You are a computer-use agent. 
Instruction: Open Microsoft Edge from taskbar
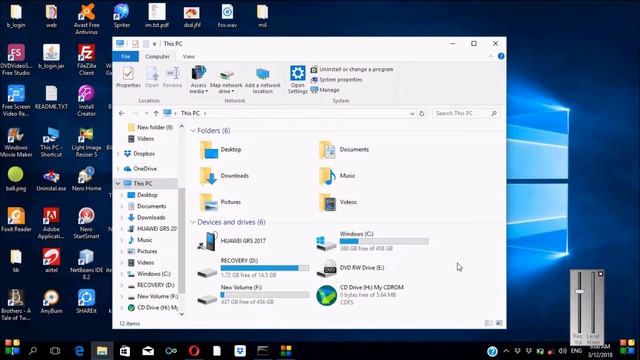[x=80, y=351]
